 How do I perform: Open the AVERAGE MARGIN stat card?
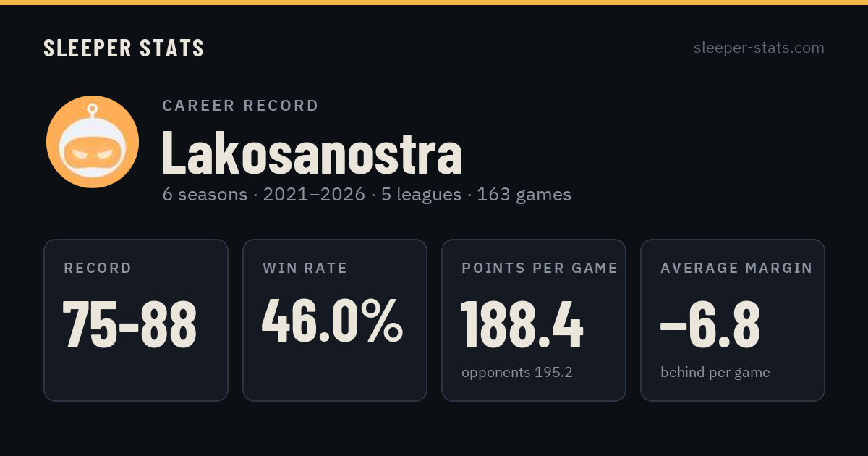click(733, 320)
